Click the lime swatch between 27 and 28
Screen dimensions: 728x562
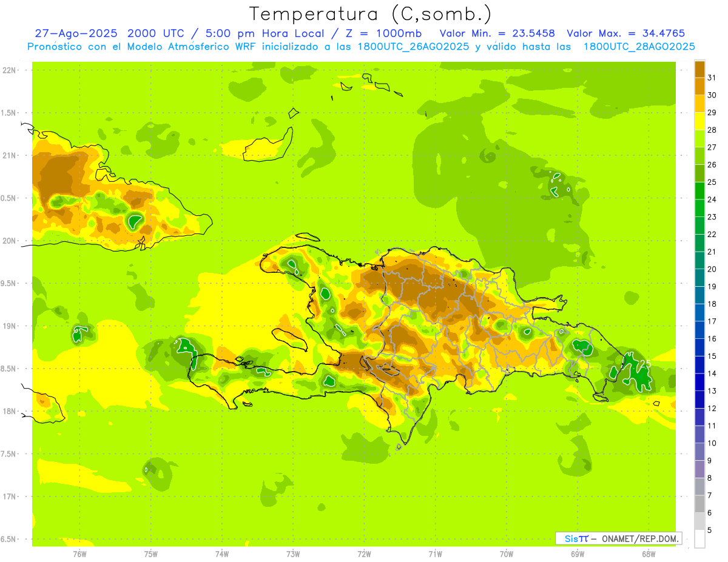[x=699, y=139]
